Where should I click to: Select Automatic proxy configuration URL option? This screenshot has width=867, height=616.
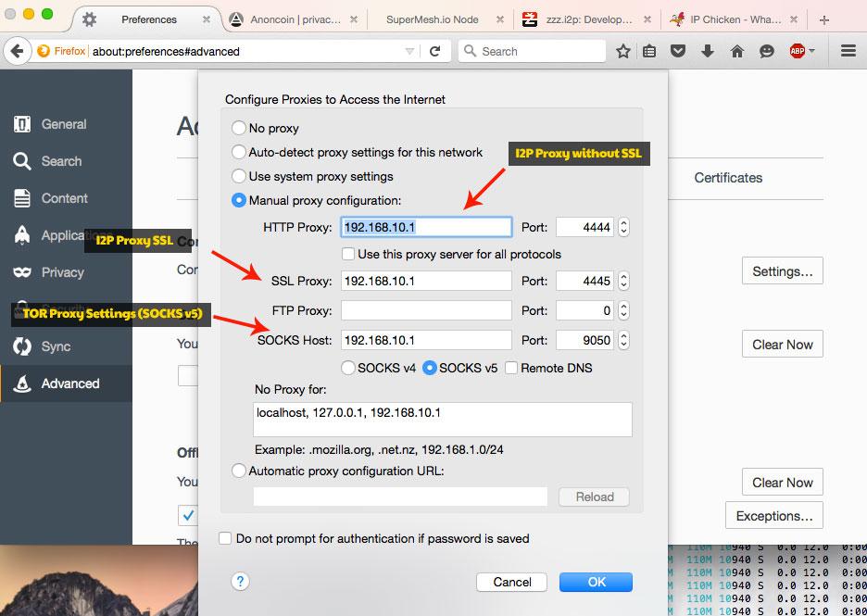pyautogui.click(x=238, y=471)
